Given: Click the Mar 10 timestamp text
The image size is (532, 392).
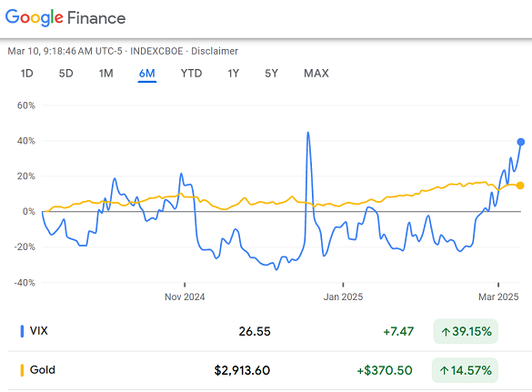Looking at the screenshot, I should click(x=65, y=51).
